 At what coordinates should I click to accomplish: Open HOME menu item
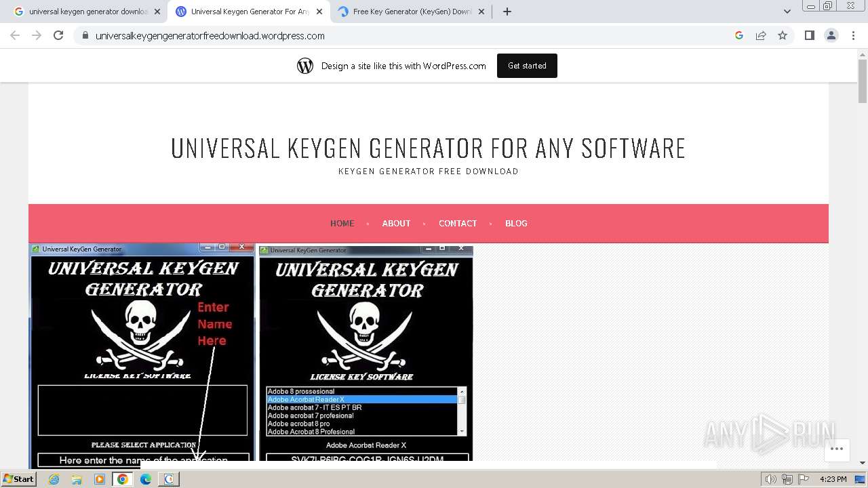[342, 223]
